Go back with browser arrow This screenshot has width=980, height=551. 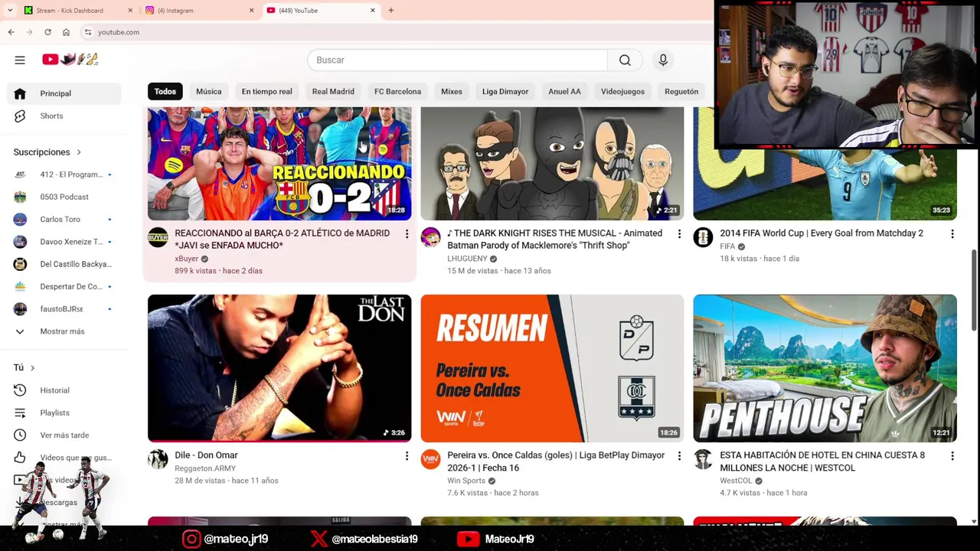click(x=11, y=32)
